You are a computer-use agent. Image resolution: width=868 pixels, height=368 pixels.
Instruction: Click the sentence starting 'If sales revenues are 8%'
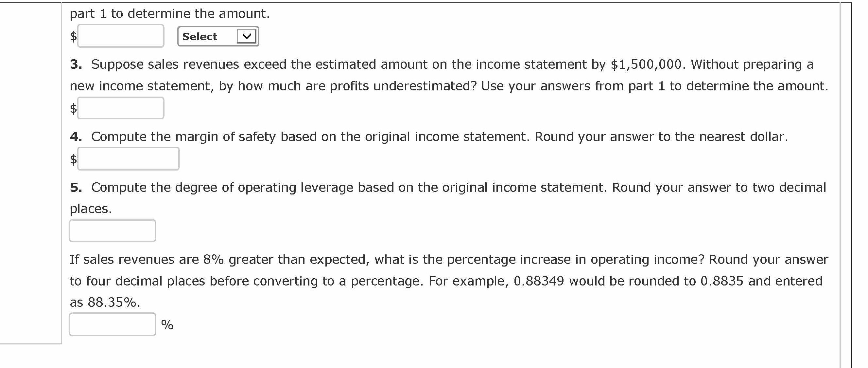[448, 259]
